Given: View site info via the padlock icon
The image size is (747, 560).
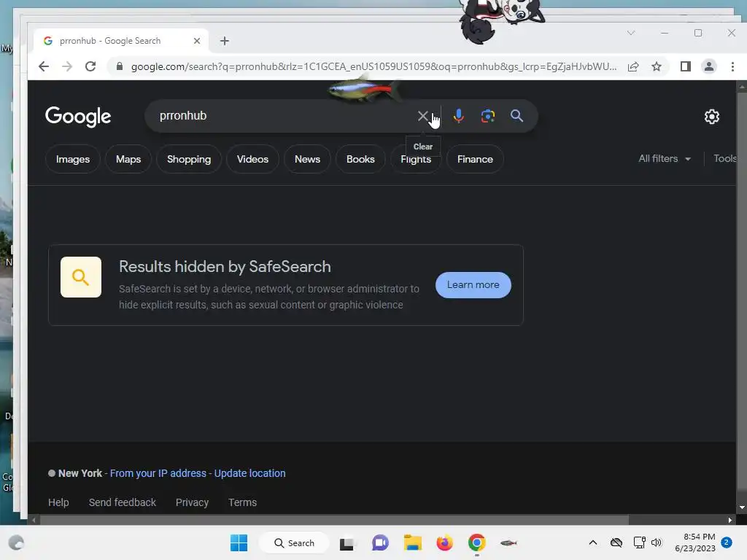Looking at the screenshot, I should tap(120, 66).
